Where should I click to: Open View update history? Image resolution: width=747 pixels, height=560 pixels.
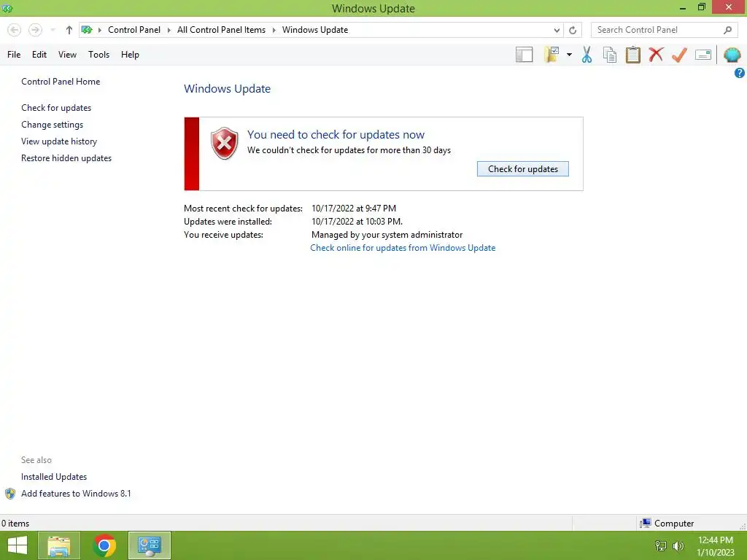[59, 141]
